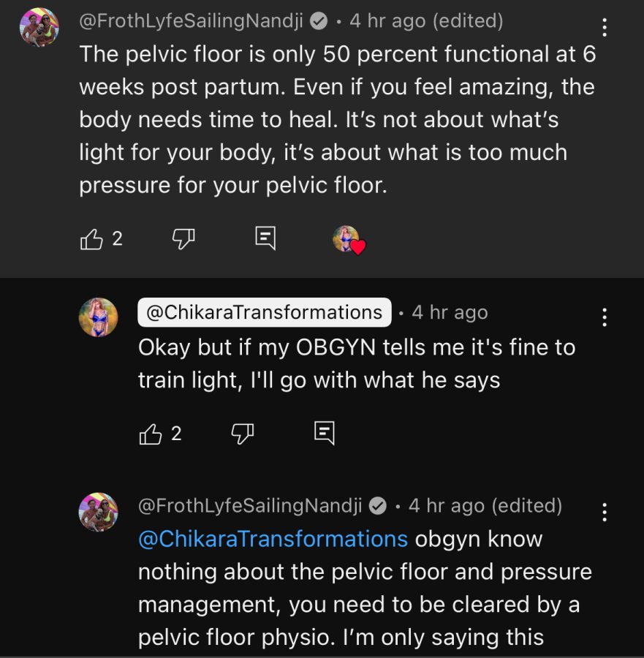Reply to the top comment via reply icon
The image size is (644, 658).
(265, 238)
